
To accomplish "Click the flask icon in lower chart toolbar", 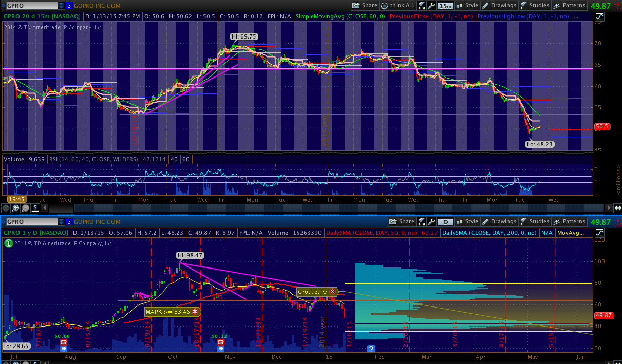I will [x=422, y=222].
